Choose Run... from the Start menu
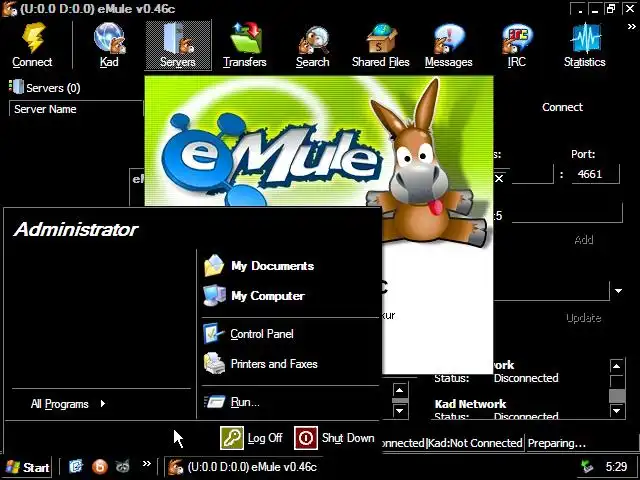The height and width of the screenshot is (480, 640). [232, 402]
